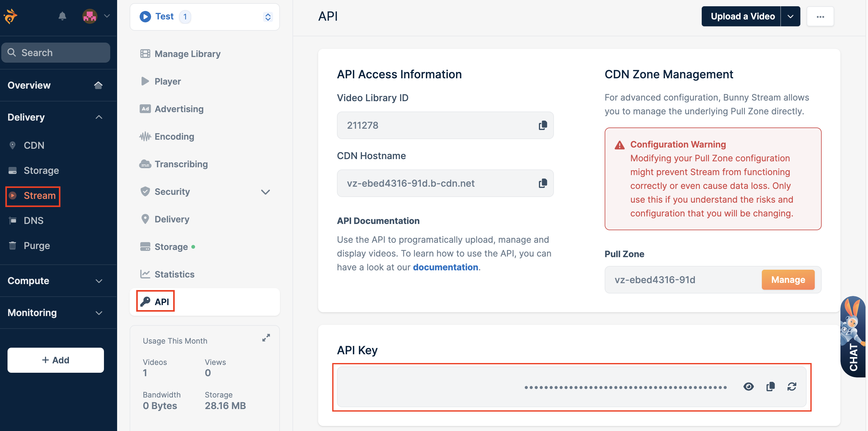Open the Upload a Video dropdown arrow

pos(790,16)
